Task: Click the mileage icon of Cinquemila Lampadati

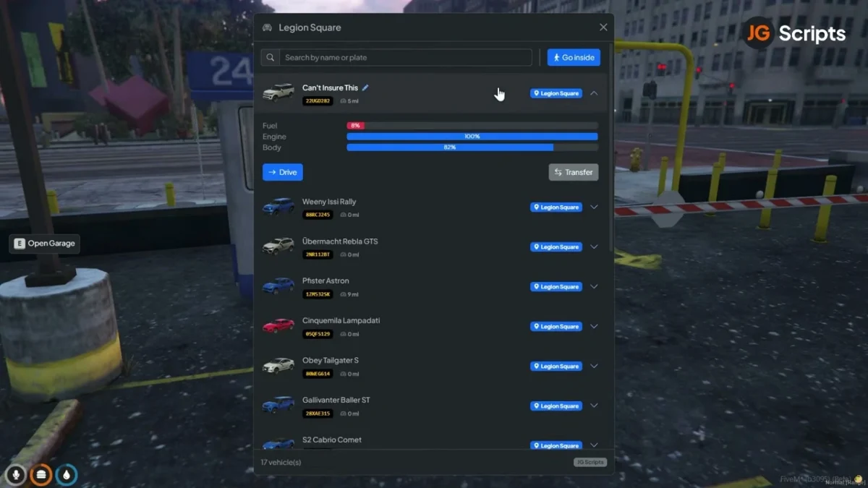Action: (x=344, y=334)
